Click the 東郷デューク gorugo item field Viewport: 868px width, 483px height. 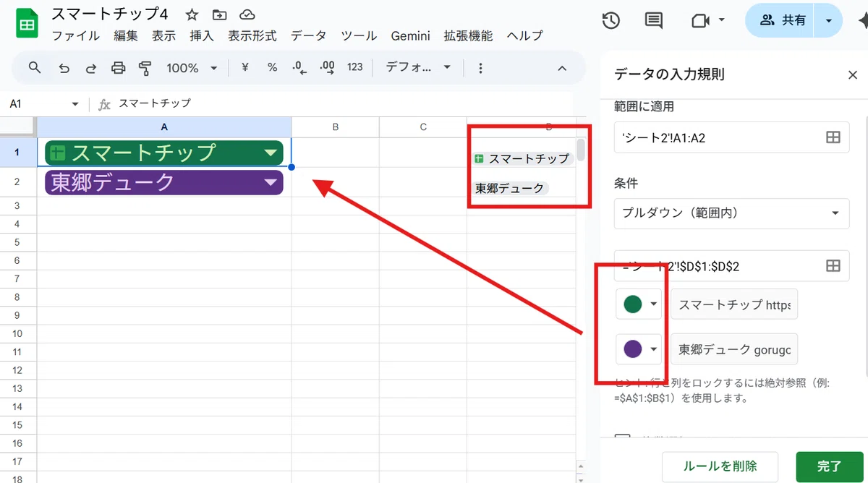tap(734, 349)
